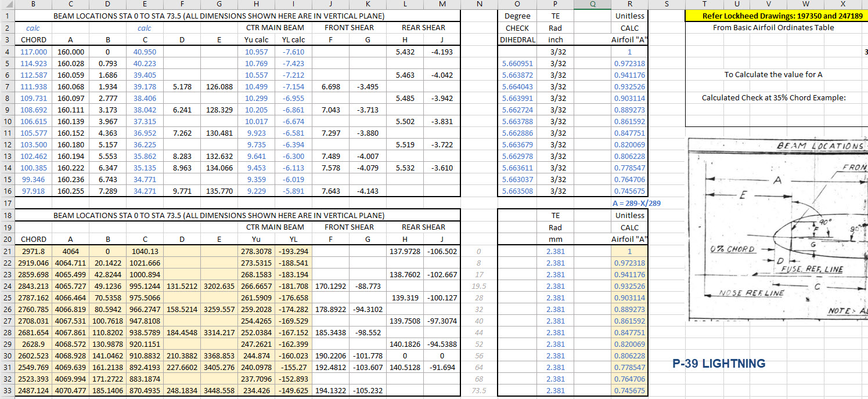868x399 pixels.
Task: Select the FRONT SHEAR header in row 19
Action: click(x=349, y=227)
